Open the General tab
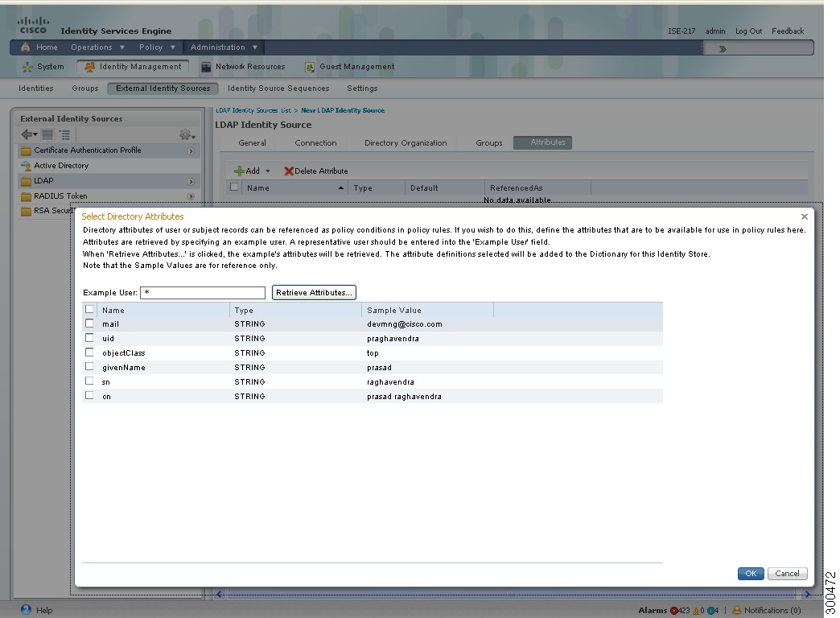Screen dimensions: 840x618 pyautogui.click(x=253, y=142)
